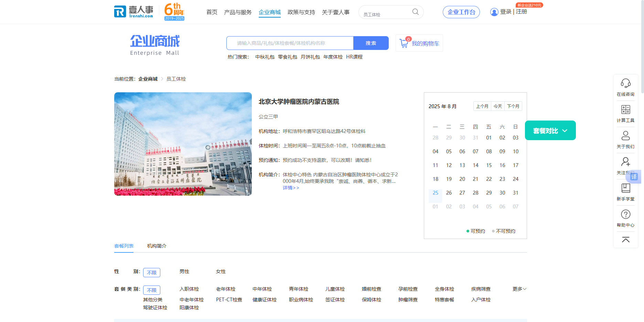This screenshot has height=322, width=644.
Task: Click the 企业工作台 button
Action: (461, 12)
